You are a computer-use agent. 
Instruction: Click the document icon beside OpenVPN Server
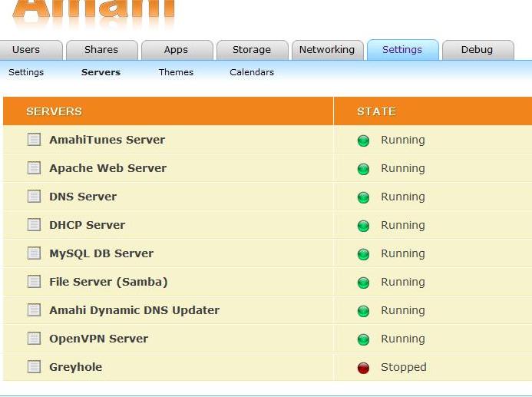click(34, 339)
